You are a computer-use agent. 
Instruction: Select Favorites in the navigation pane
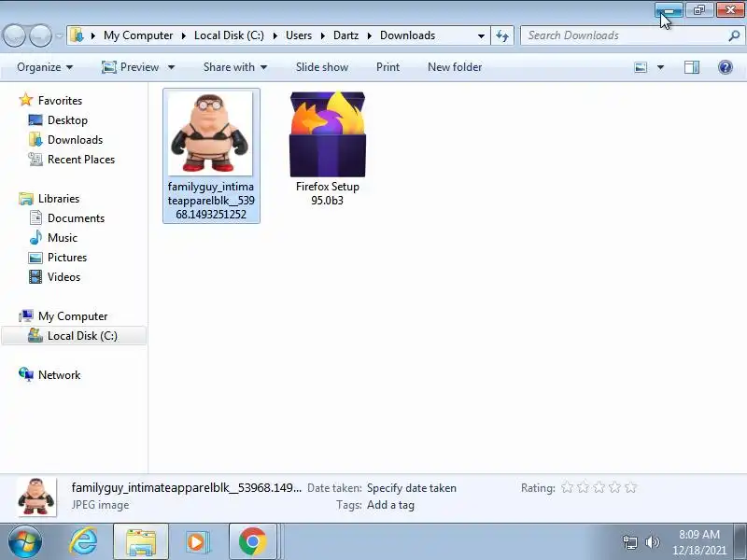coord(60,101)
